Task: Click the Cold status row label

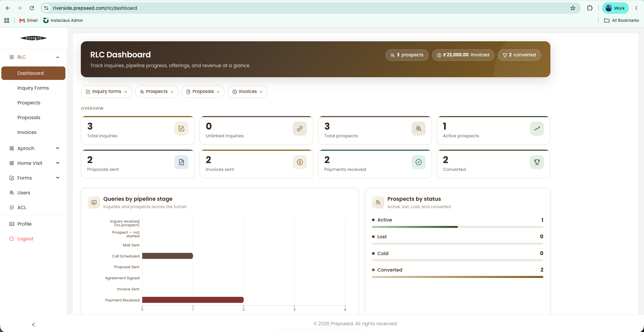Action: [383, 253]
